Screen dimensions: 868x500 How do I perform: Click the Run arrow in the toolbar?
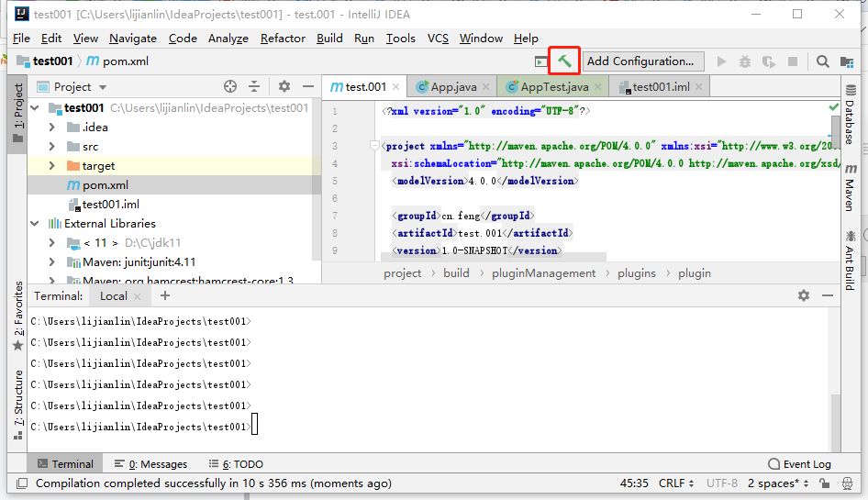coord(721,61)
